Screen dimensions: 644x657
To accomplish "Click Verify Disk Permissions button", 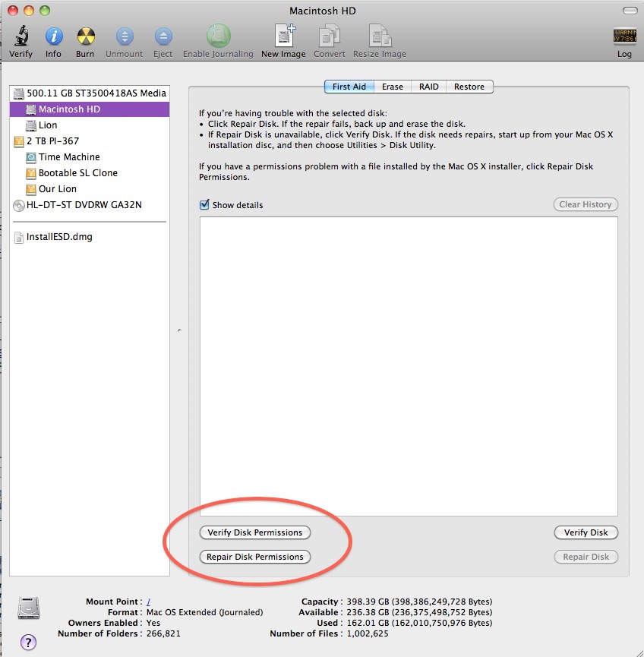I will tap(254, 532).
